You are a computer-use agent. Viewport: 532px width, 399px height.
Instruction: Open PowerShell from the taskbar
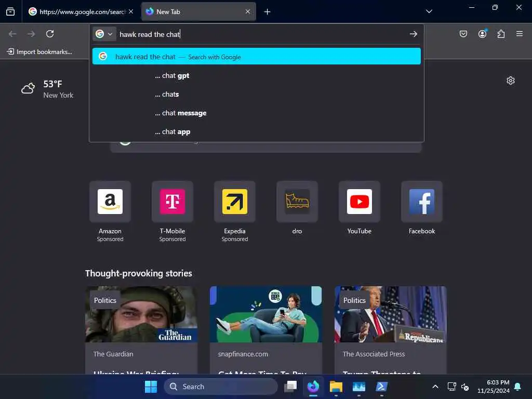[x=382, y=387]
